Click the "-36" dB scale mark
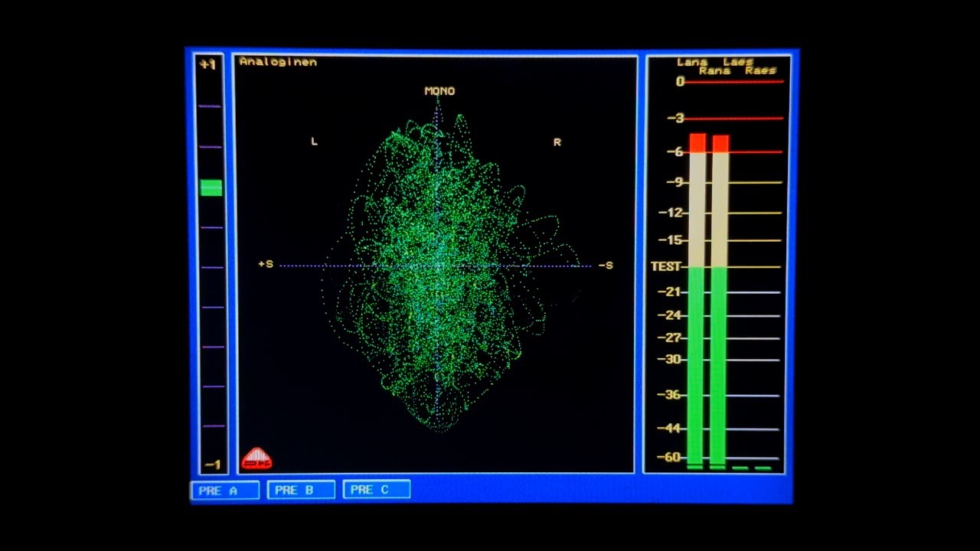 click(x=671, y=395)
